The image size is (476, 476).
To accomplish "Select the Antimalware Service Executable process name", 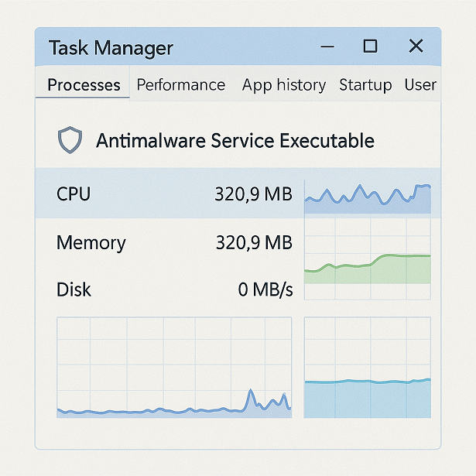I will coord(235,141).
